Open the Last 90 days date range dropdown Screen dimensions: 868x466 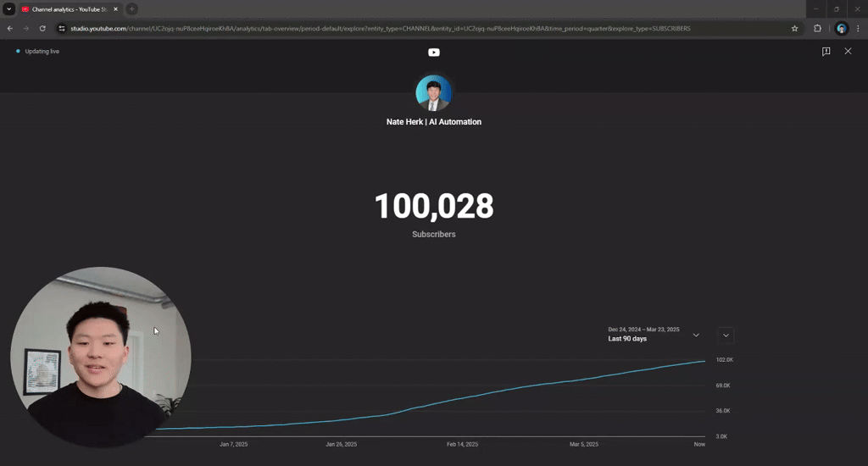coord(654,335)
